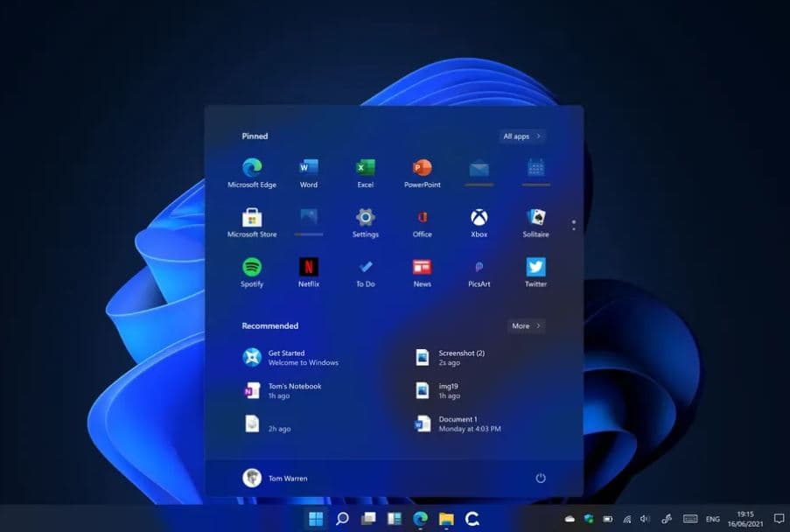Image resolution: width=790 pixels, height=532 pixels.
Task: Open Tom's Notebook recommended item
Action: click(x=282, y=390)
